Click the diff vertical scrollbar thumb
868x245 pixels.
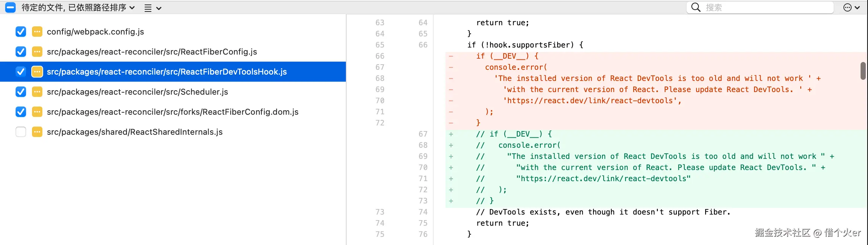coord(863,71)
